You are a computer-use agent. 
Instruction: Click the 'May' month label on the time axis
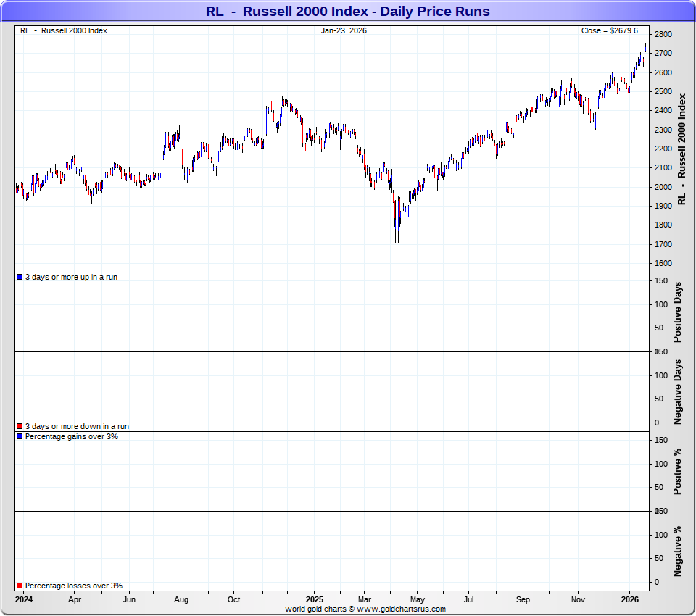[418, 599]
